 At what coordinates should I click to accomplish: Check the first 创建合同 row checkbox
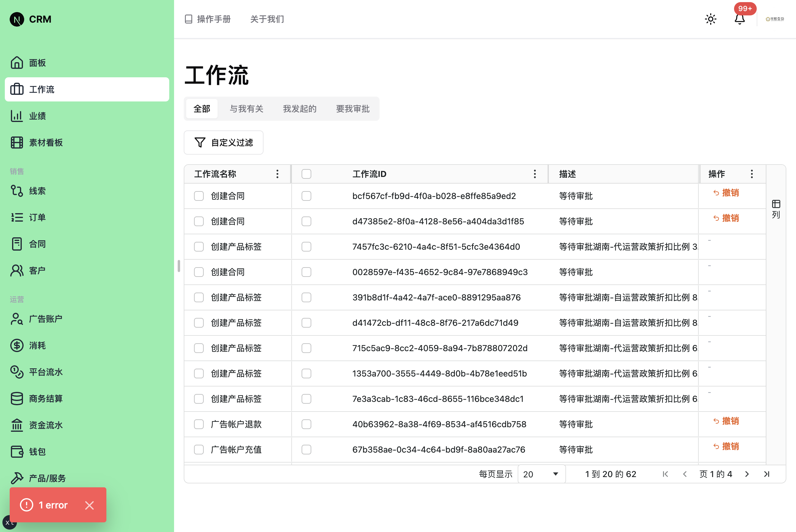tap(199, 196)
